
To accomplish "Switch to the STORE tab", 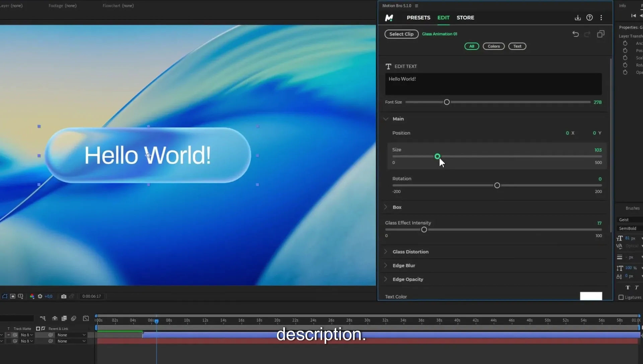I will pyautogui.click(x=465, y=18).
